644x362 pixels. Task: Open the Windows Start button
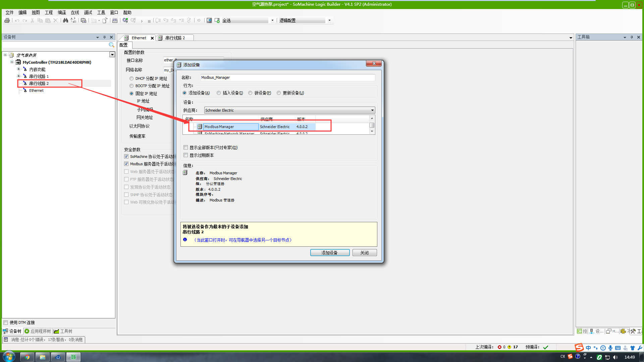[9, 356]
